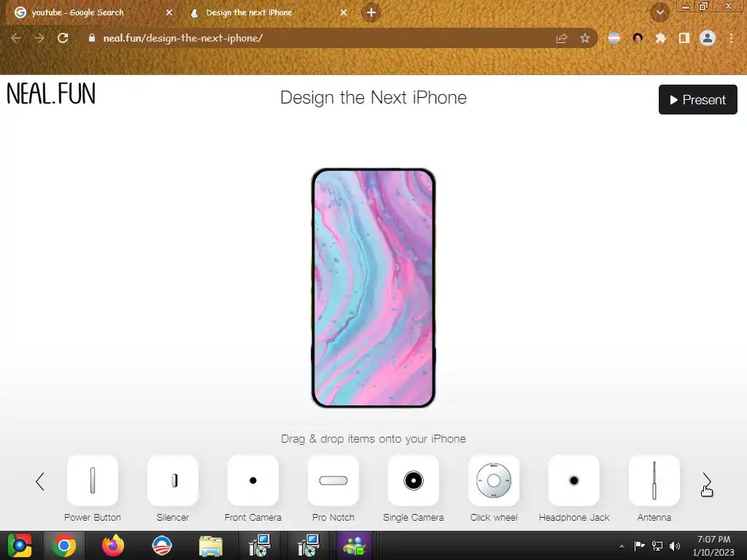This screenshot has width=747, height=560.
Task: Launch Firefox from the taskbar
Action: (x=113, y=545)
